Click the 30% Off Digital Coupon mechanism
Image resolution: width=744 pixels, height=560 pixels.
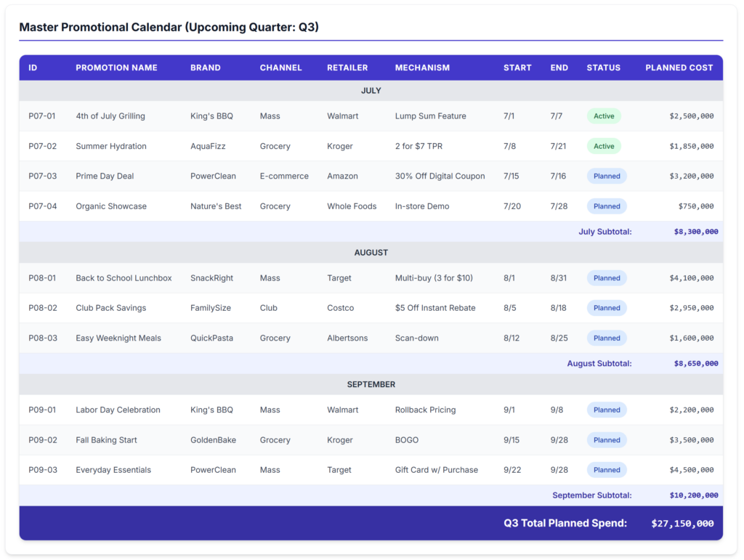coord(440,176)
